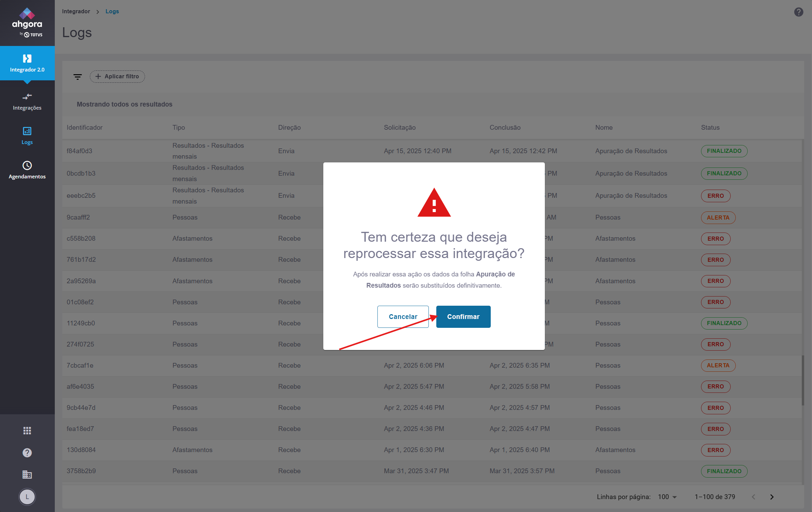This screenshot has width=812, height=512.
Task: Click the filter list icon
Action: [78, 77]
